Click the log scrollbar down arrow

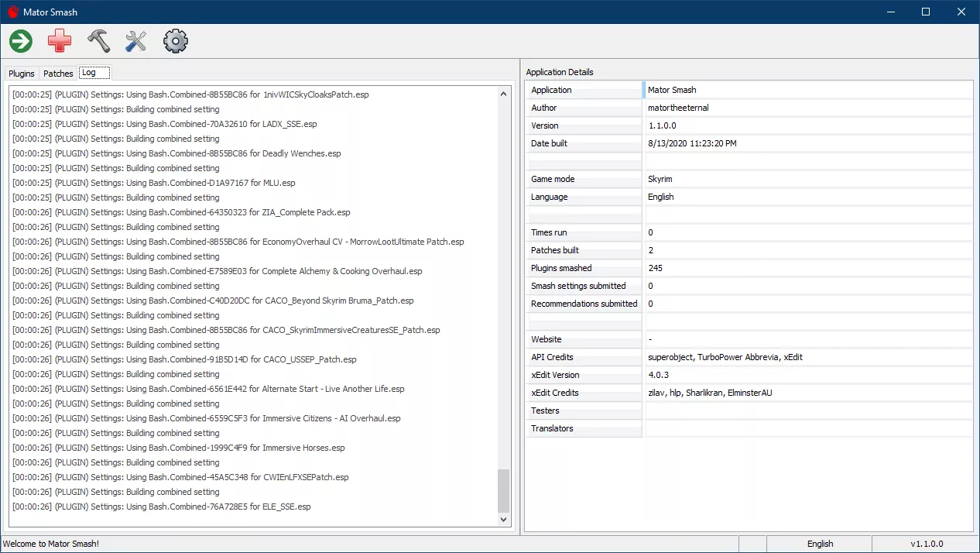pyautogui.click(x=504, y=520)
